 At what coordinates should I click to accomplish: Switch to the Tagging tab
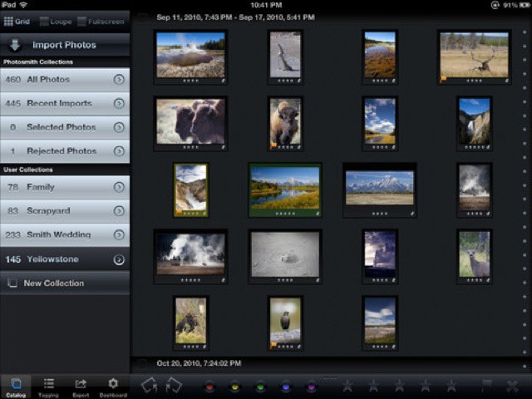point(48,387)
